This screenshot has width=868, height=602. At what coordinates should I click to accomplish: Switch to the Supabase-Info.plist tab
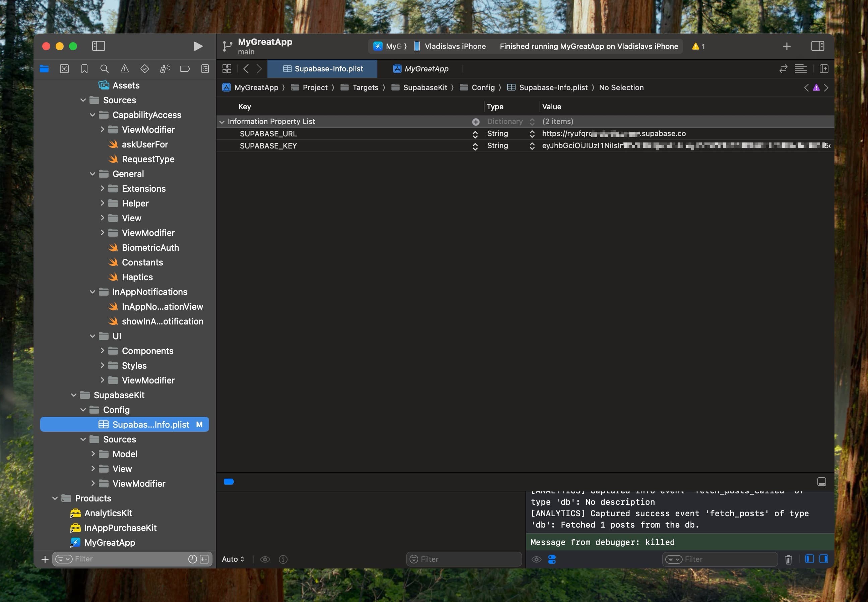[322, 69]
